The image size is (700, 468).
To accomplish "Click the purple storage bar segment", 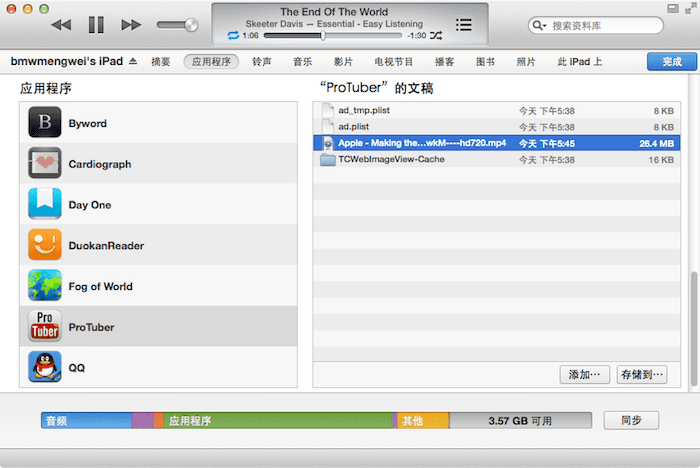I will tap(143, 421).
